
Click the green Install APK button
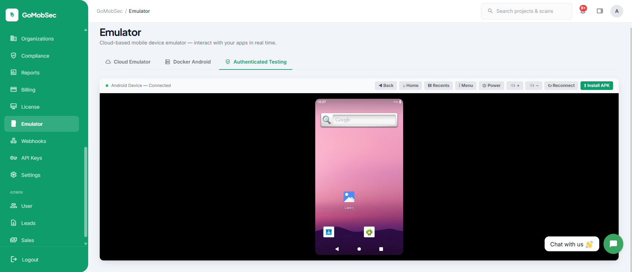click(597, 85)
